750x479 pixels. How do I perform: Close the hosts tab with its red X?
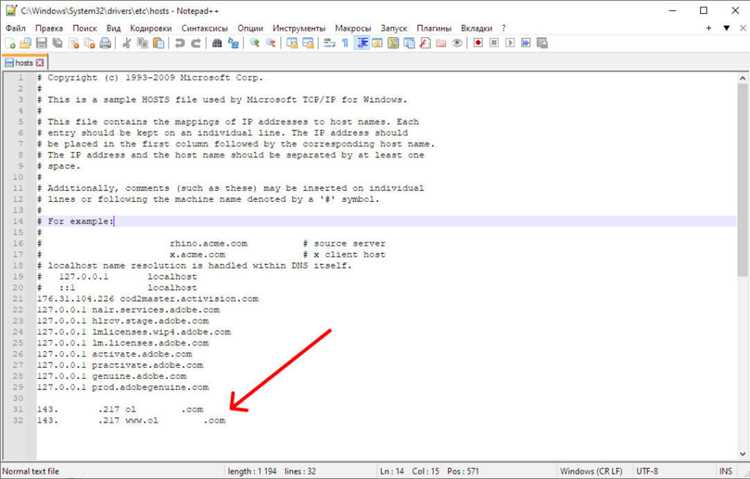pyautogui.click(x=40, y=63)
